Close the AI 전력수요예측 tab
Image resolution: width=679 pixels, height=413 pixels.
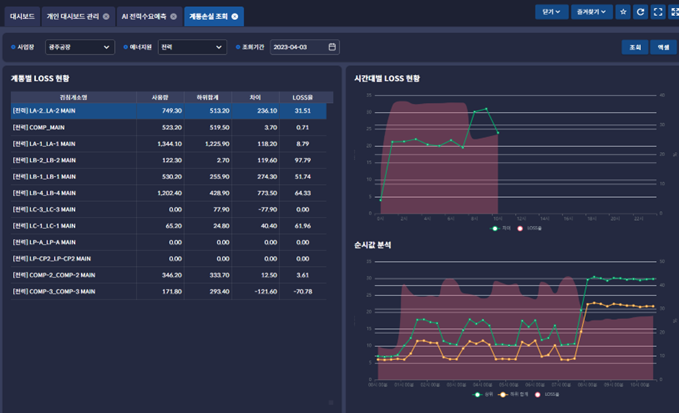(x=176, y=17)
